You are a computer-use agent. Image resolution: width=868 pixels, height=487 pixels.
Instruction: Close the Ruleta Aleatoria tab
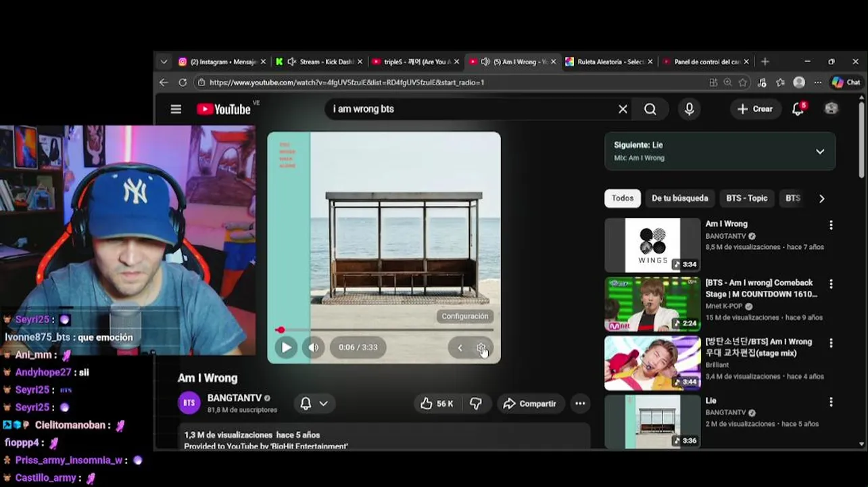(x=650, y=62)
